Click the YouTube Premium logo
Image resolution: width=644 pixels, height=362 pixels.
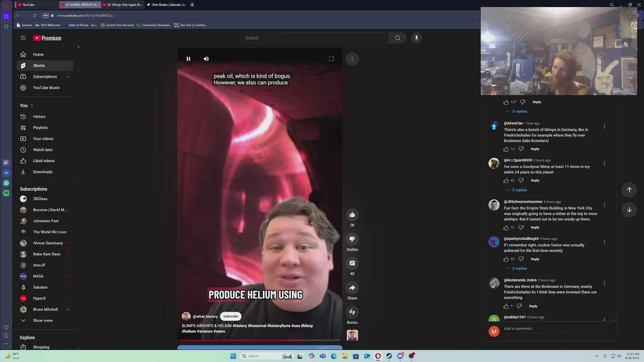click(47, 38)
